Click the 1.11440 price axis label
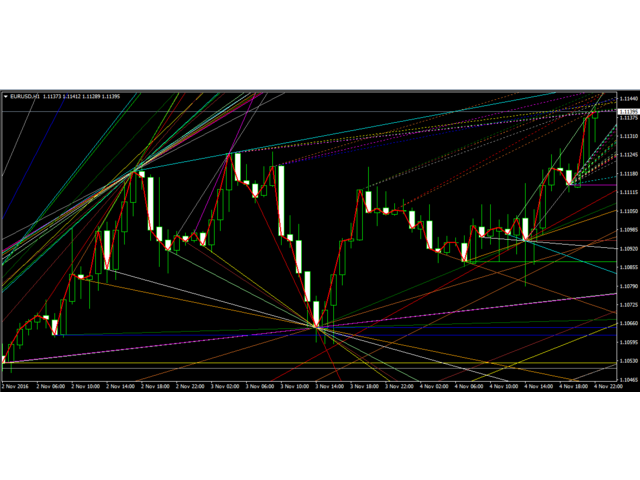 click(x=629, y=99)
